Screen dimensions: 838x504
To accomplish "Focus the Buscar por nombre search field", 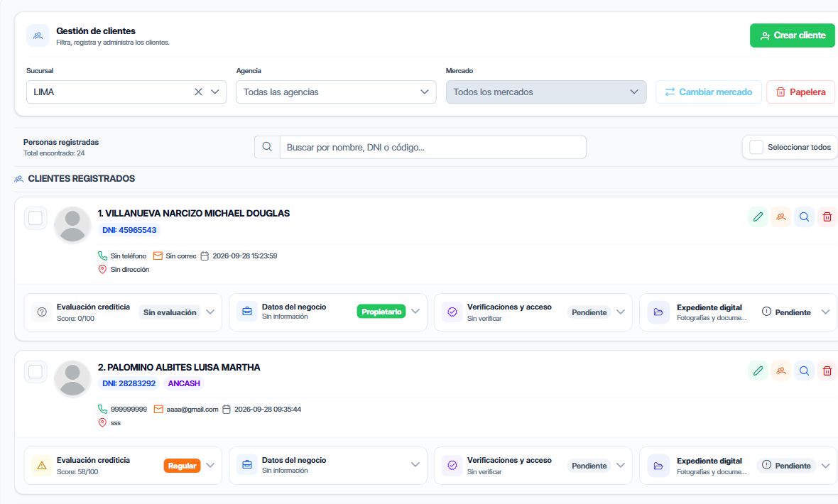I will point(433,147).
